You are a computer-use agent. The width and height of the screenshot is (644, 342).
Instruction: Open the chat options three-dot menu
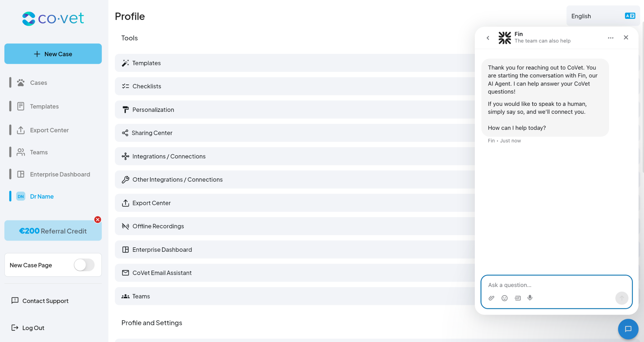611,38
